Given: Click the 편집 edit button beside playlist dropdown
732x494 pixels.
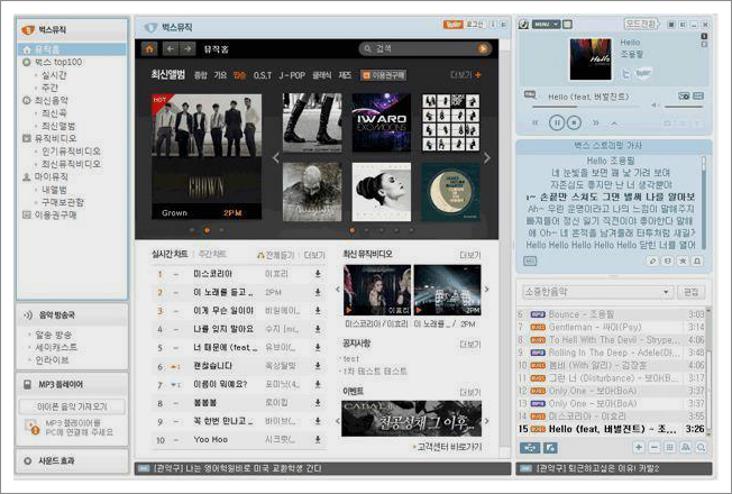Looking at the screenshot, I should coord(691,292).
